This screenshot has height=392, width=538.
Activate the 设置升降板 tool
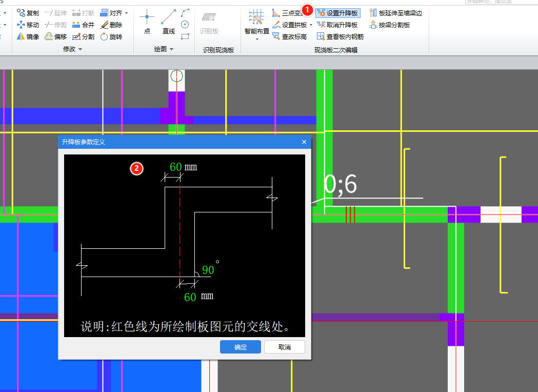(x=338, y=13)
